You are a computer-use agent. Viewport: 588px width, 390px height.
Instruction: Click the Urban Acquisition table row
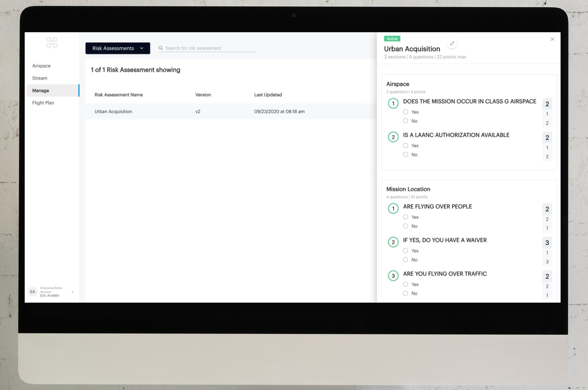pyautogui.click(x=199, y=112)
